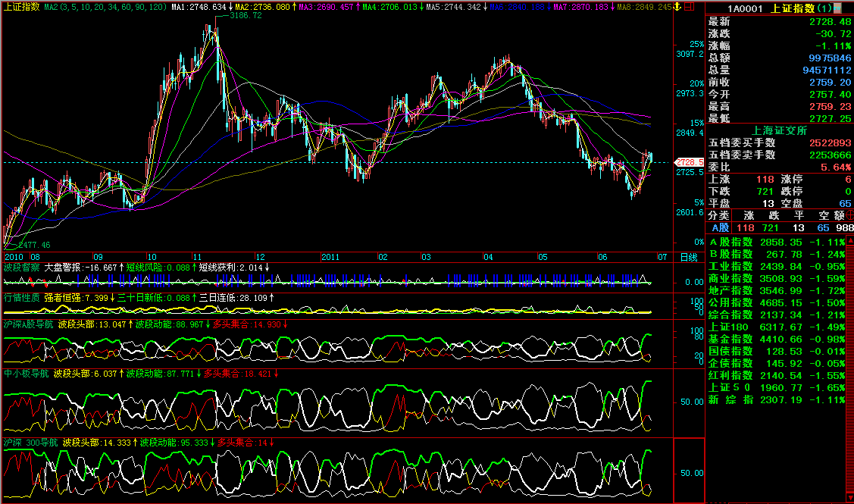Select the A股 row in the category table
The image size is (854, 504).
719,228
